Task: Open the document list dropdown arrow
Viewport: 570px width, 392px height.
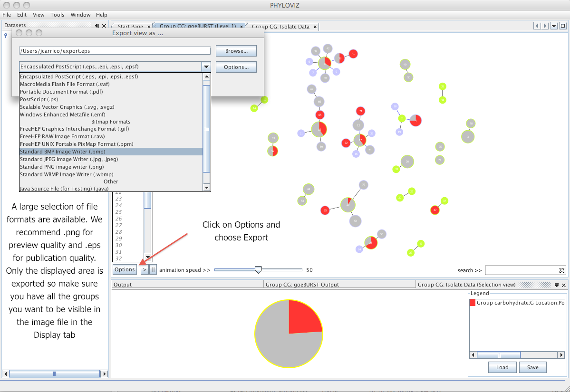Action: [554, 26]
